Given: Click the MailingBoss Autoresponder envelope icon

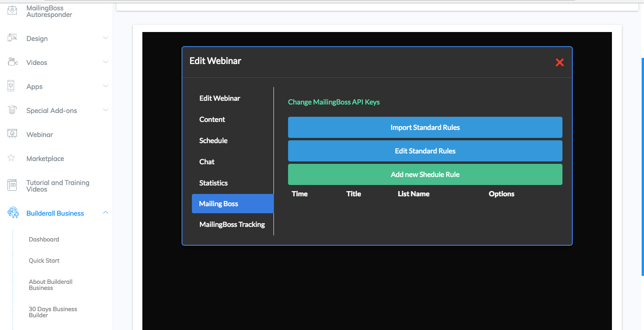Looking at the screenshot, I should 12,10.
